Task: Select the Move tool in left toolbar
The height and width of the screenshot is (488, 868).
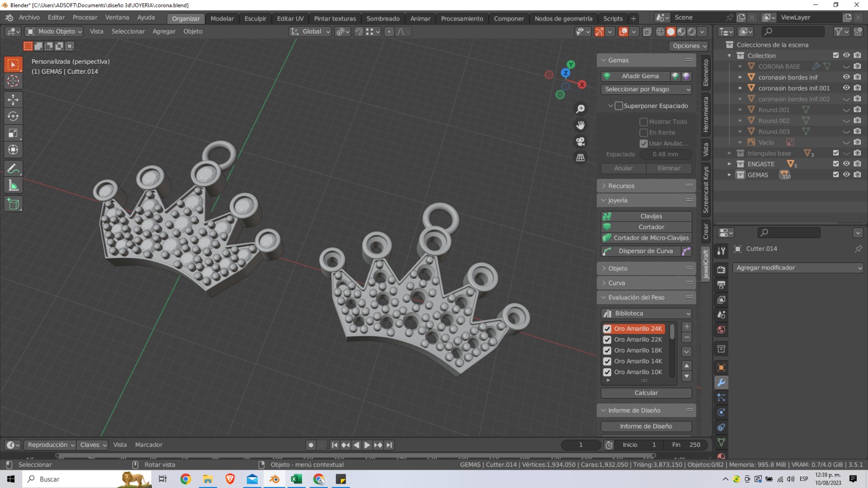Action: [x=13, y=99]
